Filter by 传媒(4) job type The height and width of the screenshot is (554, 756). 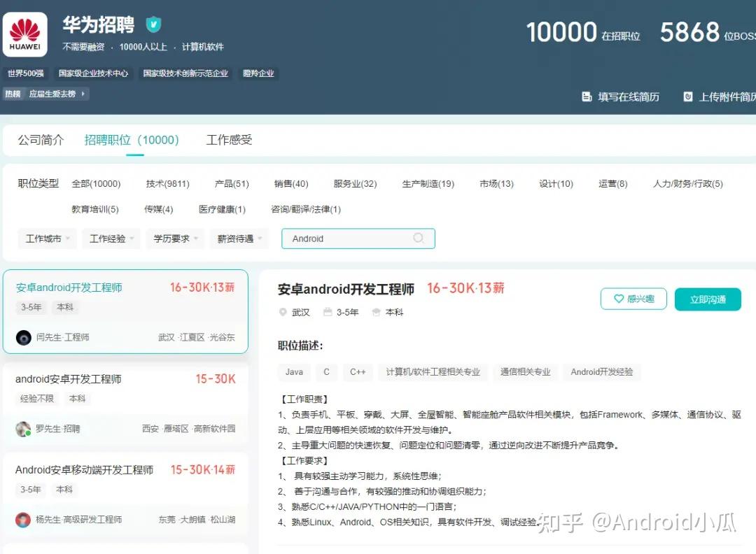click(159, 209)
